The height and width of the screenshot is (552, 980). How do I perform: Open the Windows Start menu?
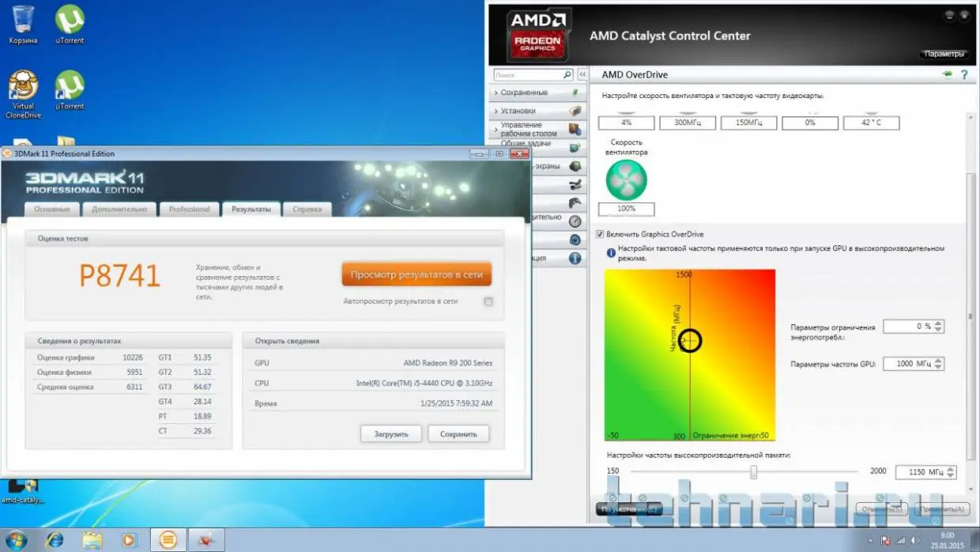(x=16, y=540)
